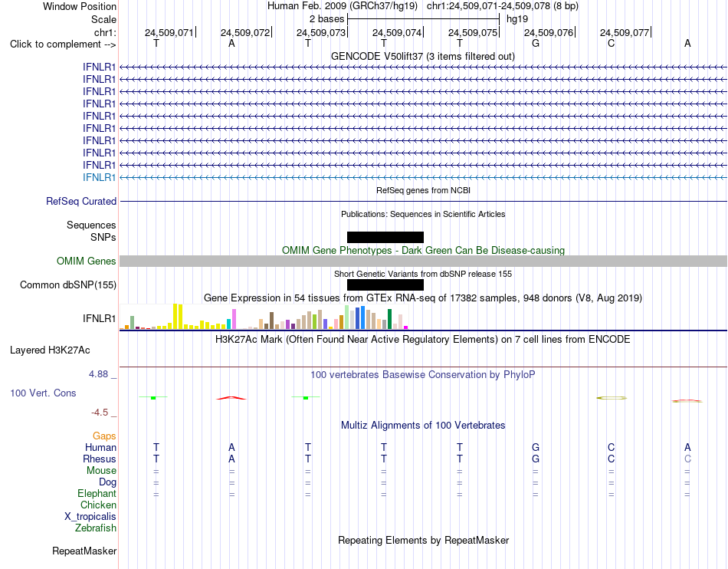
Task: Click the Common dbSNP(155) label
Action: click(x=67, y=284)
